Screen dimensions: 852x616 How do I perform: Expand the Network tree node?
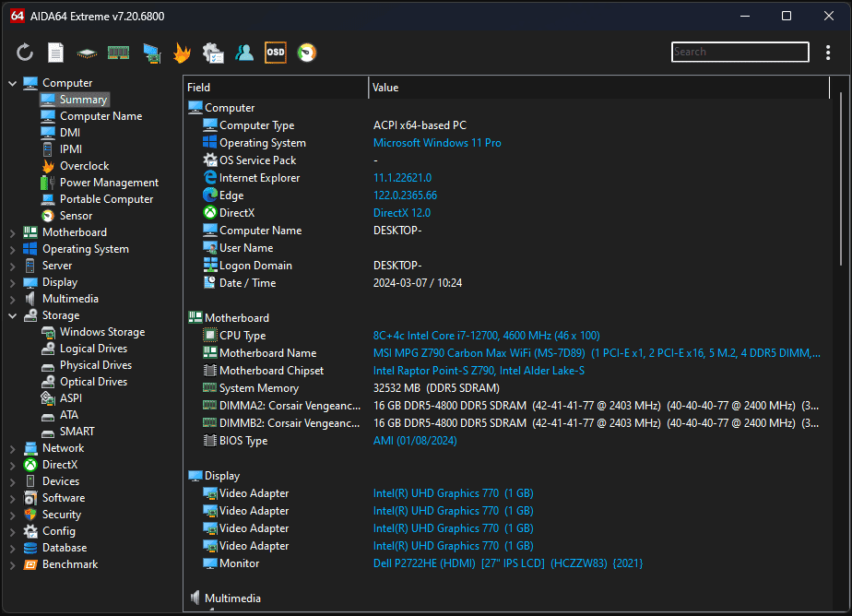click(x=13, y=448)
